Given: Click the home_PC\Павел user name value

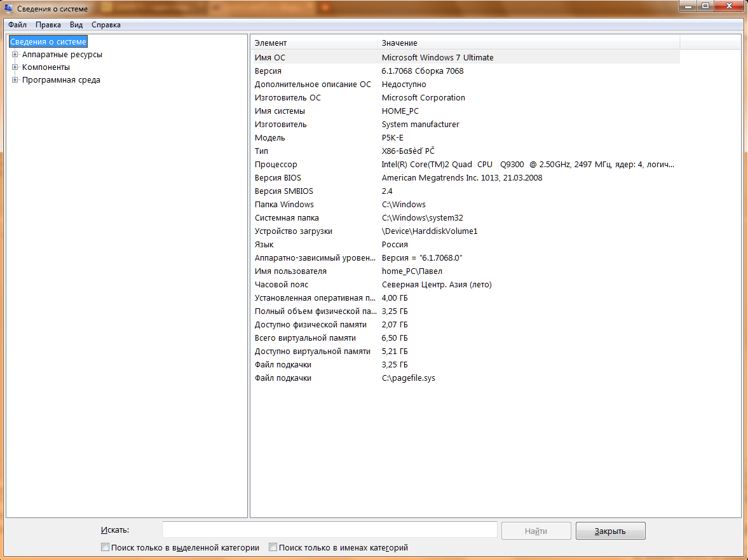Looking at the screenshot, I should coord(412,271).
